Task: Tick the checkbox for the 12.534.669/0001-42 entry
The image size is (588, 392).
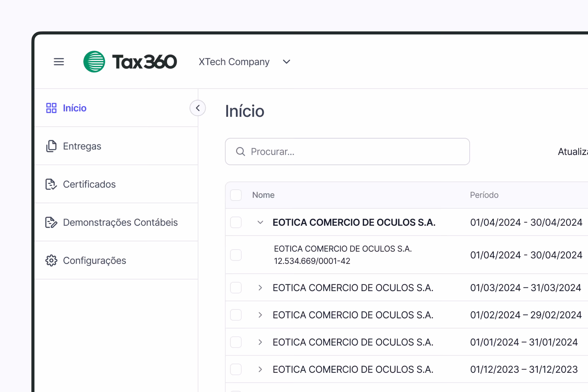Action: (236, 255)
